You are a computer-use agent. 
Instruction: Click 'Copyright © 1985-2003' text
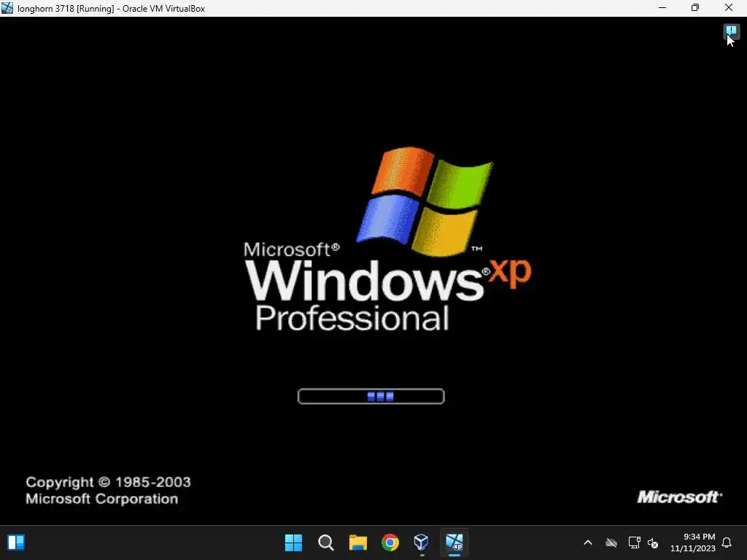[108, 482]
